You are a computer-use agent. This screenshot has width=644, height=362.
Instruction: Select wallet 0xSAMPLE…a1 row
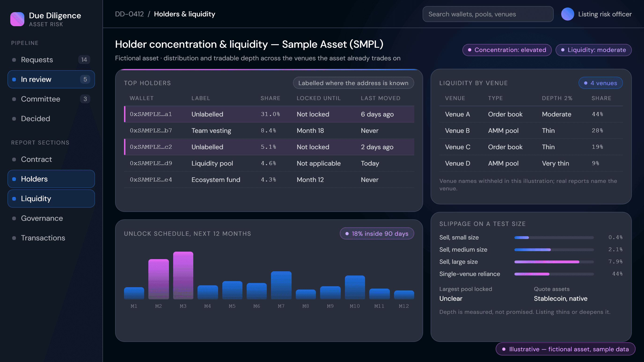(269, 114)
